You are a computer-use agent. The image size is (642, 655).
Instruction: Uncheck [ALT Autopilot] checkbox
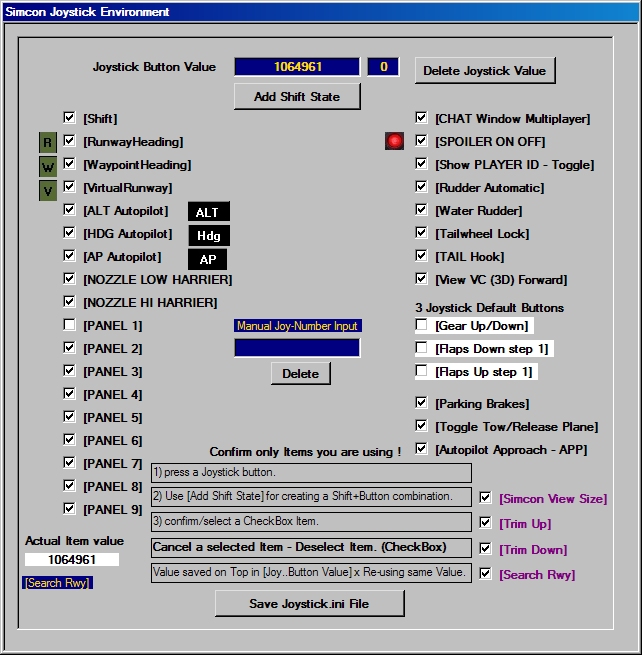click(69, 210)
